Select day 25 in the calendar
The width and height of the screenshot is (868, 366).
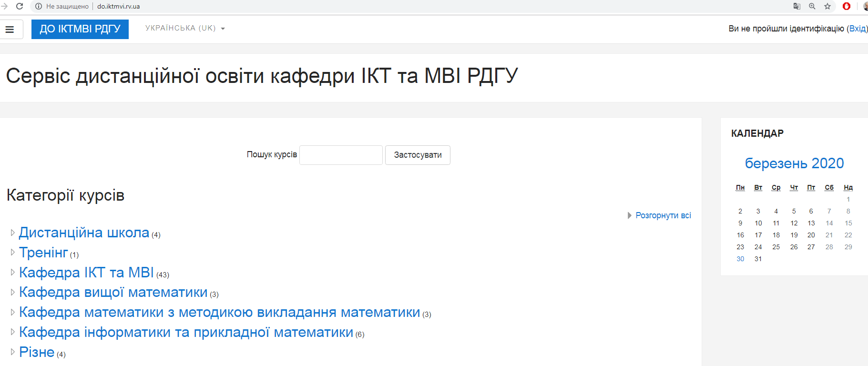click(776, 247)
